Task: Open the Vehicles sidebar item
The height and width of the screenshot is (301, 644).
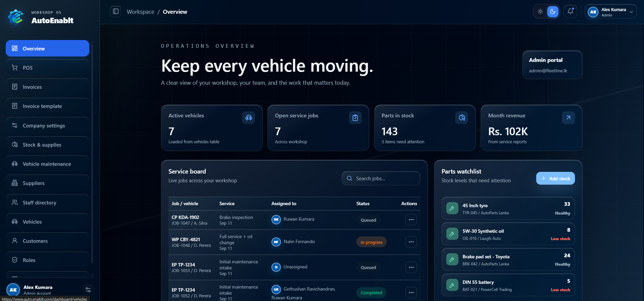Action: 47,222
